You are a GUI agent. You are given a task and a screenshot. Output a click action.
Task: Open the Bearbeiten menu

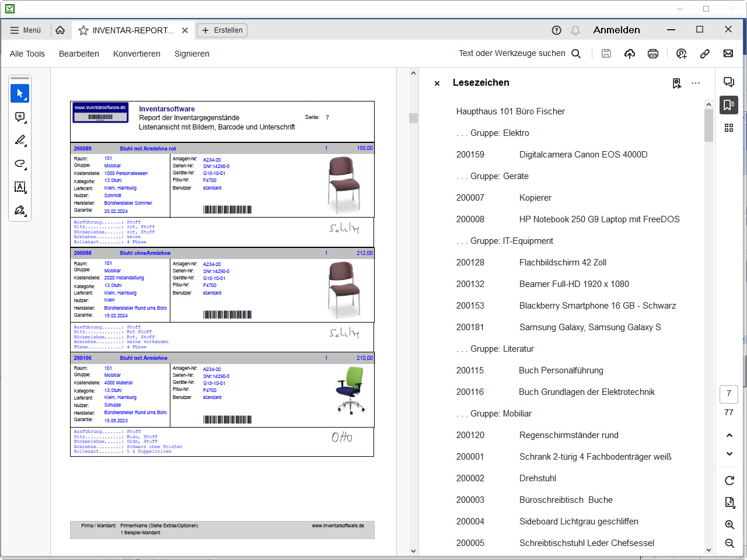[79, 54]
